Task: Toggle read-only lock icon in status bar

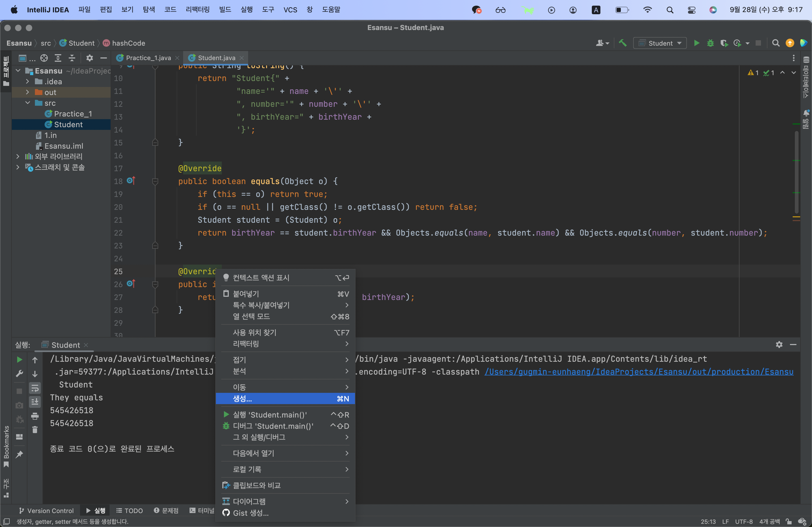Action: click(788, 522)
